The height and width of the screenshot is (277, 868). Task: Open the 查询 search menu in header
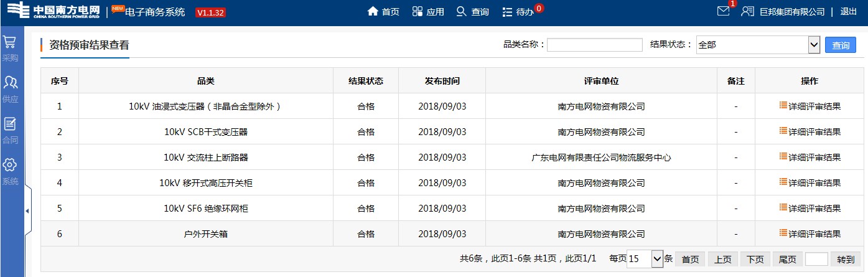pyautogui.click(x=472, y=12)
